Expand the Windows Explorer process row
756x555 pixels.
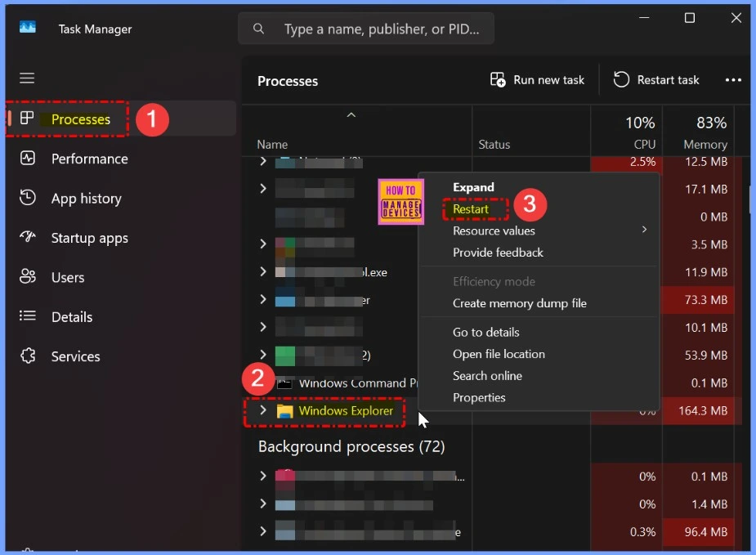(263, 410)
